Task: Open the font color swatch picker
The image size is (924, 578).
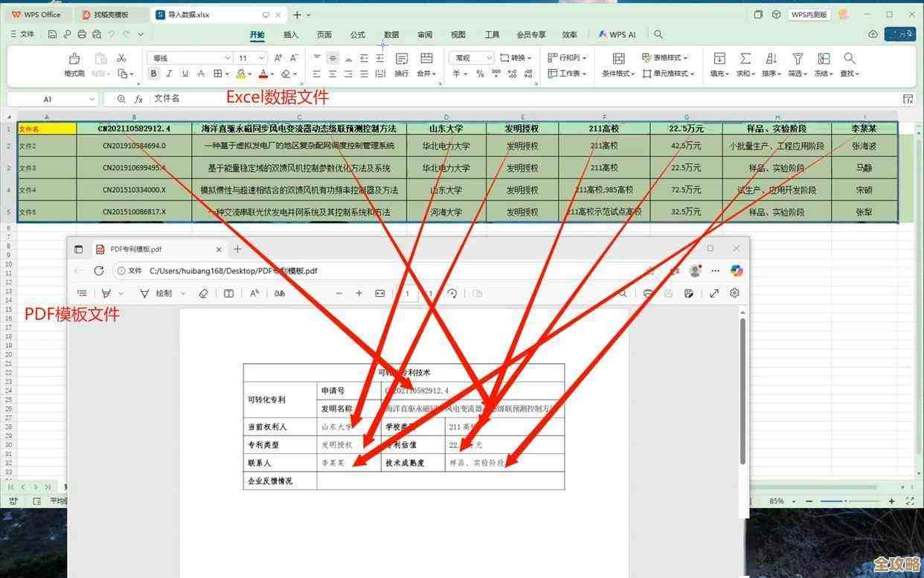Action: (x=263, y=74)
